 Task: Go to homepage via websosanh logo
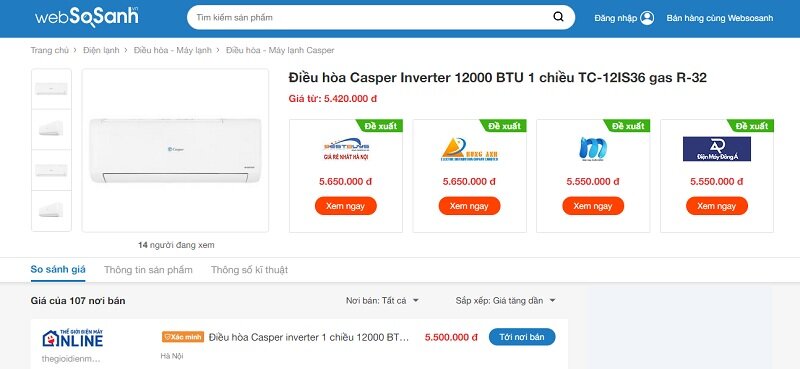(x=87, y=17)
